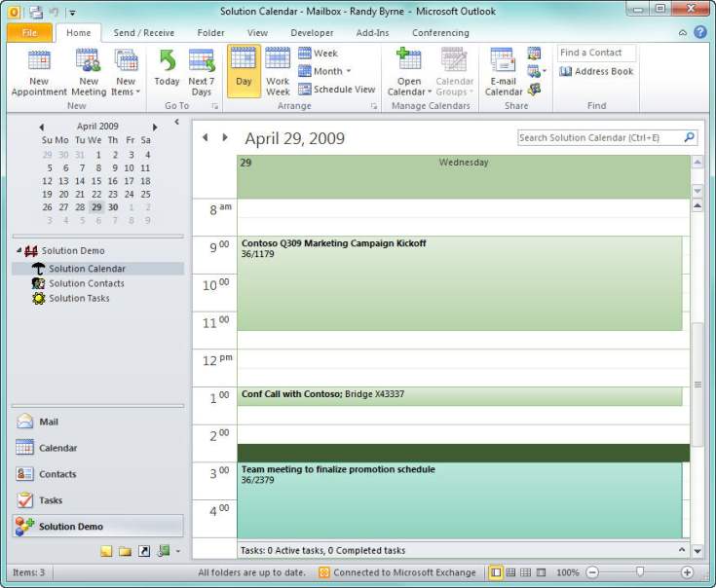Viewport: 716px width, 588px height.
Task: Open Contoso Q309 Marketing Campaign Kickoff appointment
Action: pyautogui.click(x=460, y=283)
